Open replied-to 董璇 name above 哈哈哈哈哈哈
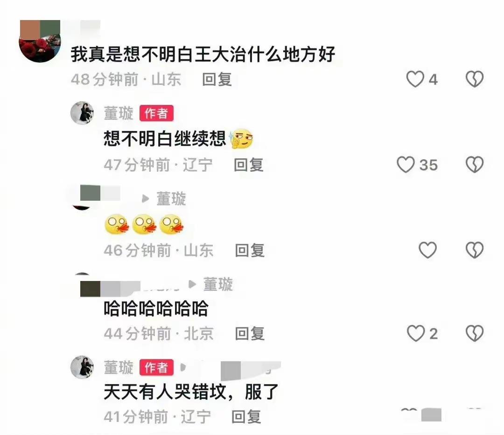This screenshot has height=435, width=504. pyautogui.click(x=218, y=284)
